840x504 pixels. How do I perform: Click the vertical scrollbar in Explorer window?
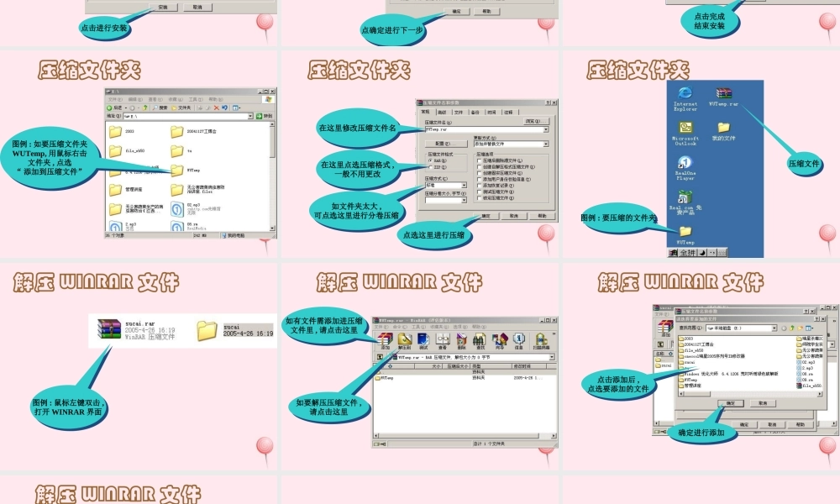pos(272,176)
